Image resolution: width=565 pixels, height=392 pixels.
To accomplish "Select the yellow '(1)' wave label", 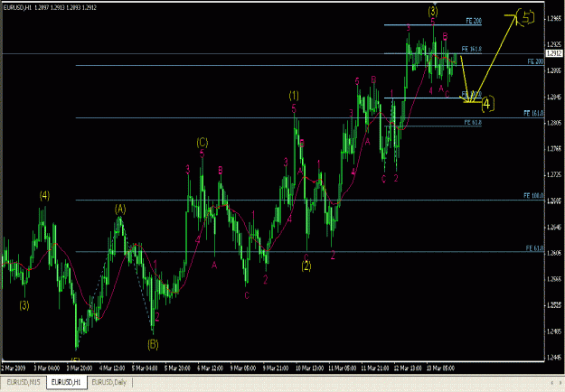I will pos(294,96).
